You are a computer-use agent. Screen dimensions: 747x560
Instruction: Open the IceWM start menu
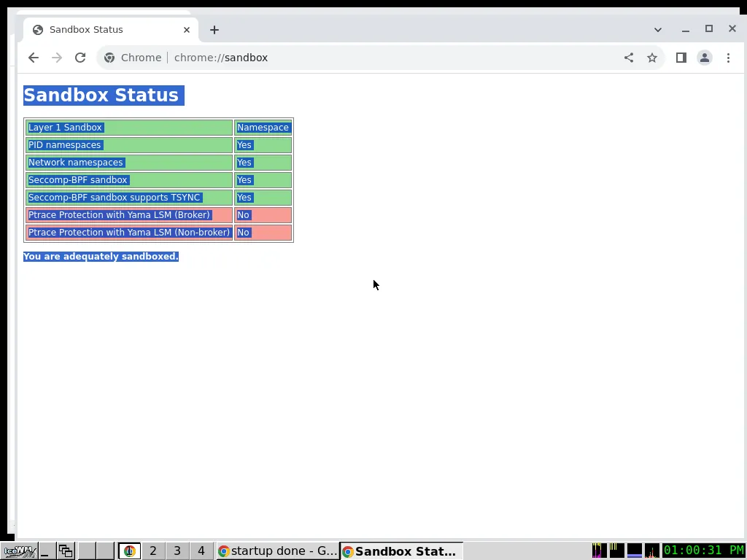tap(18, 551)
